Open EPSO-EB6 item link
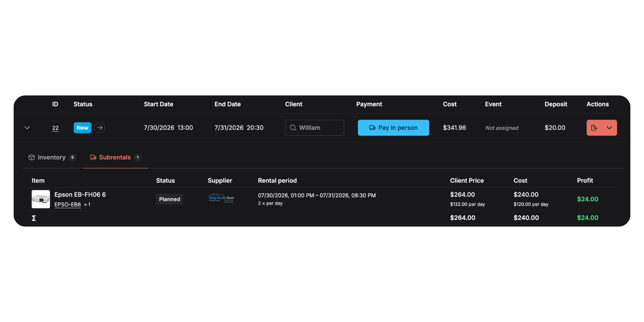 [x=68, y=204]
